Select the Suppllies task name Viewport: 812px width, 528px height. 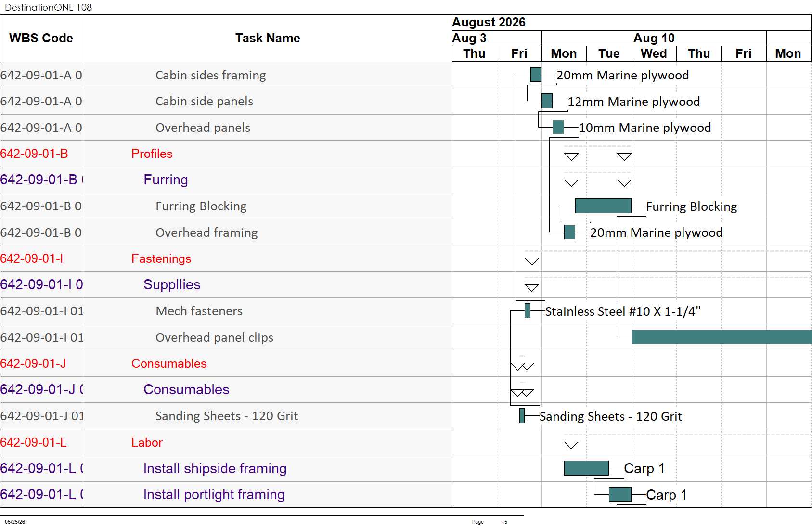click(172, 284)
